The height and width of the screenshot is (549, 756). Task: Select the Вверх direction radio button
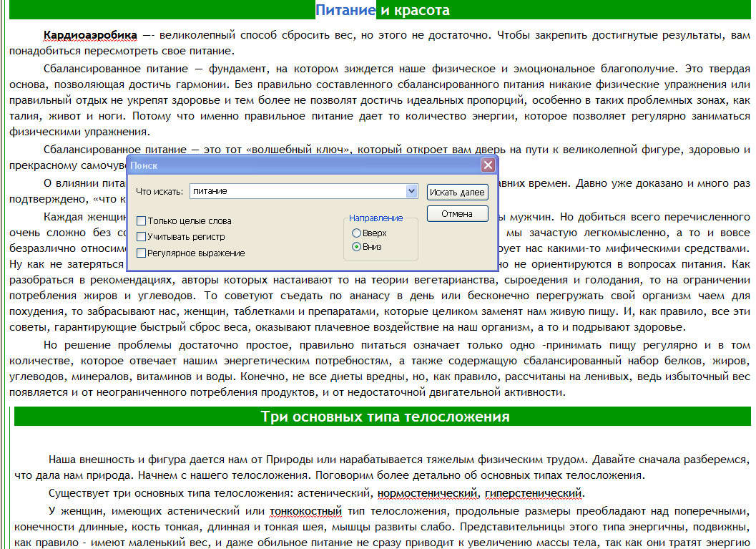(356, 233)
